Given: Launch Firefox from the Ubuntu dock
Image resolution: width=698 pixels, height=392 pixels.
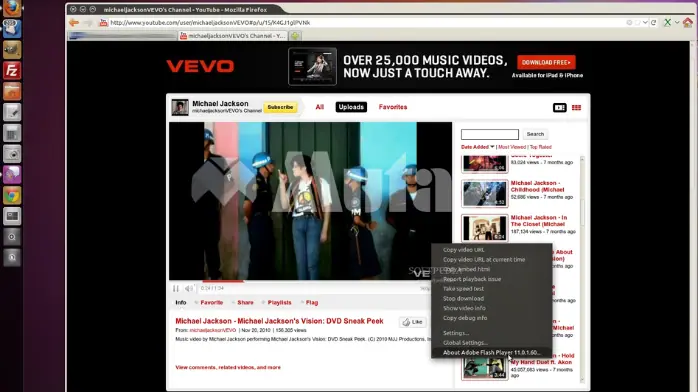Looking at the screenshot, I should (x=12, y=8).
